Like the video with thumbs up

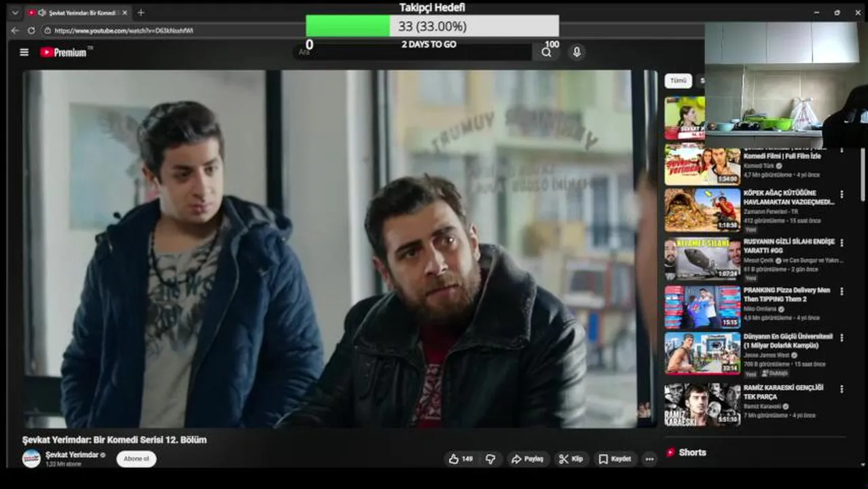(460, 459)
